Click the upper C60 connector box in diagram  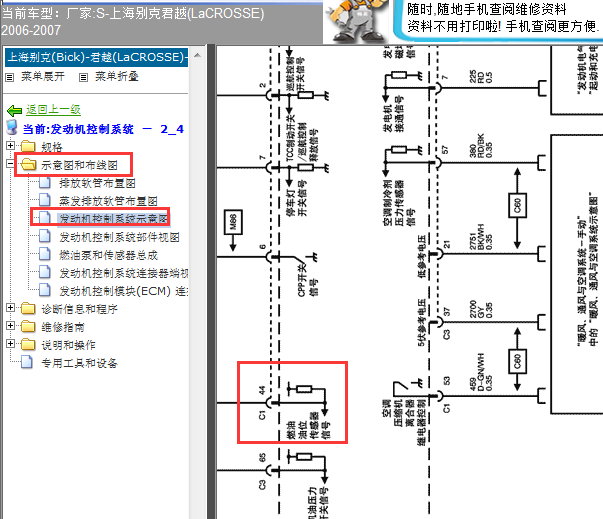pyautogui.click(x=517, y=205)
